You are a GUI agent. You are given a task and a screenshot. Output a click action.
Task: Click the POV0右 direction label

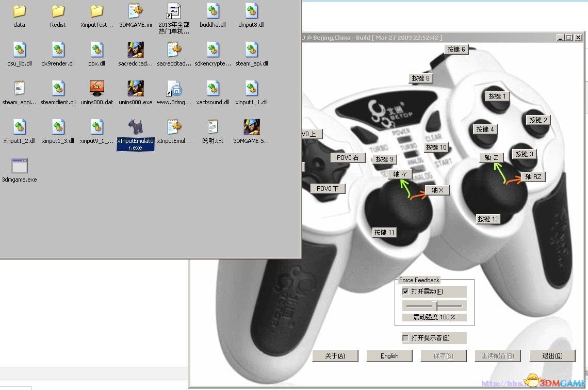348,157
